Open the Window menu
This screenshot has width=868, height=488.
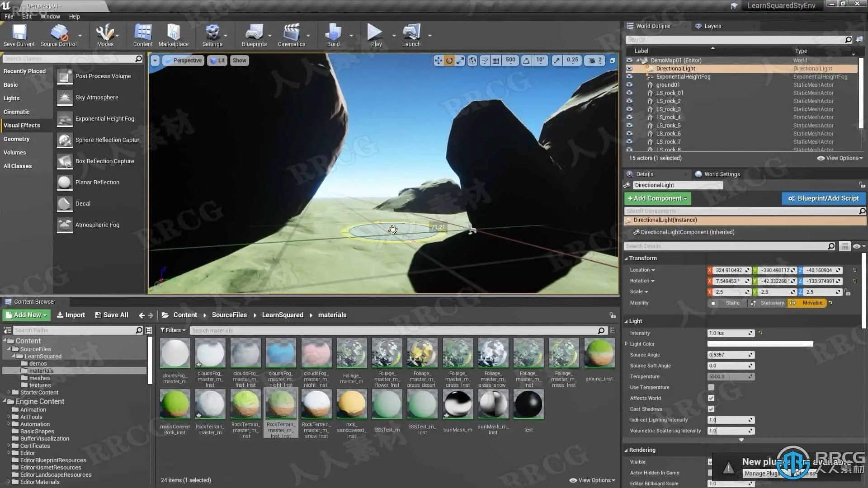pyautogui.click(x=50, y=16)
